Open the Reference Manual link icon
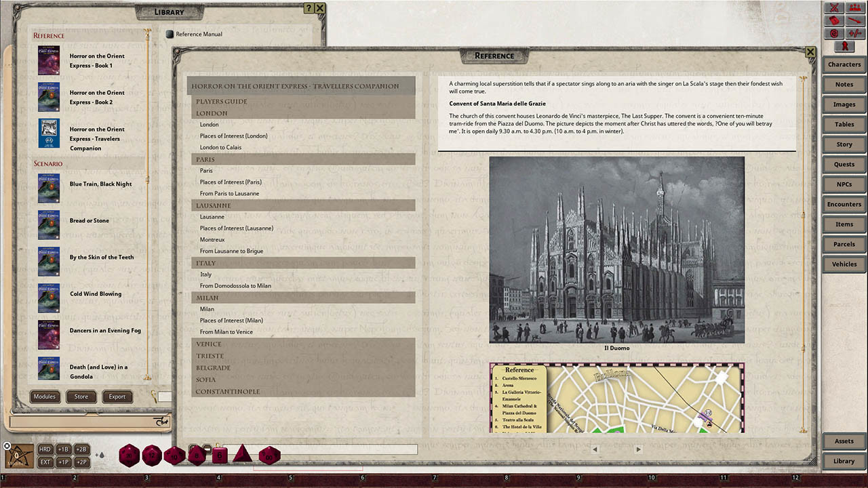 click(170, 34)
